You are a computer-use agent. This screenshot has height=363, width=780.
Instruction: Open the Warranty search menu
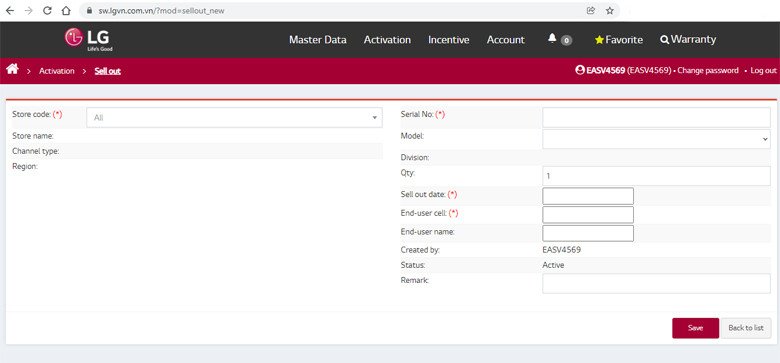pyautogui.click(x=688, y=39)
